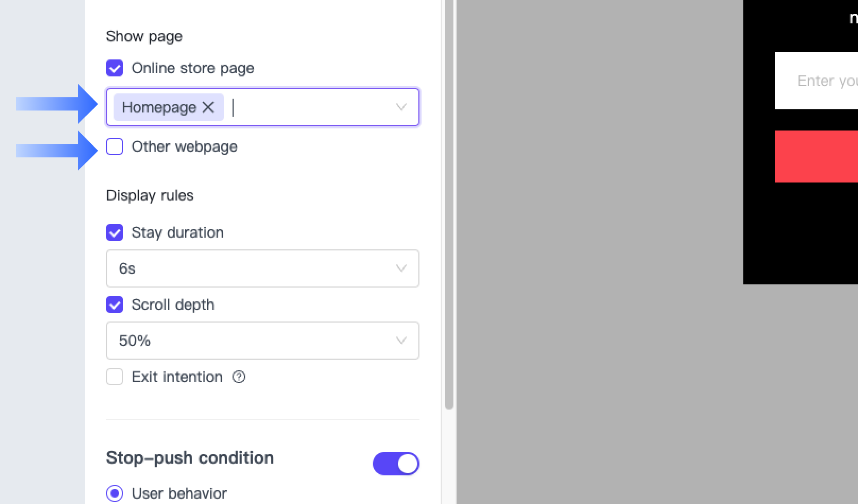858x504 pixels.
Task: Enable the Other webpage checkbox
Action: pyautogui.click(x=115, y=146)
